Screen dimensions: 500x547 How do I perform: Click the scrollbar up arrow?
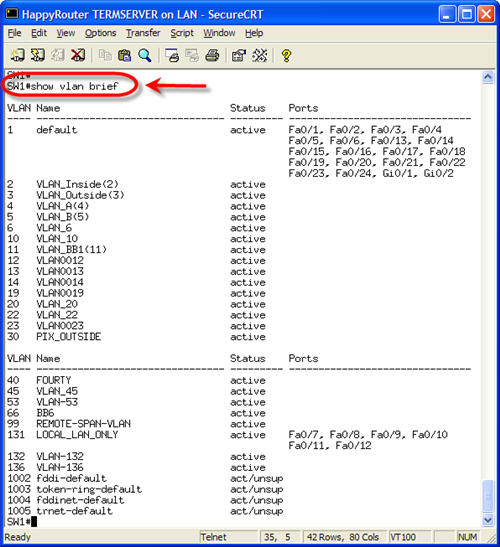click(x=487, y=77)
